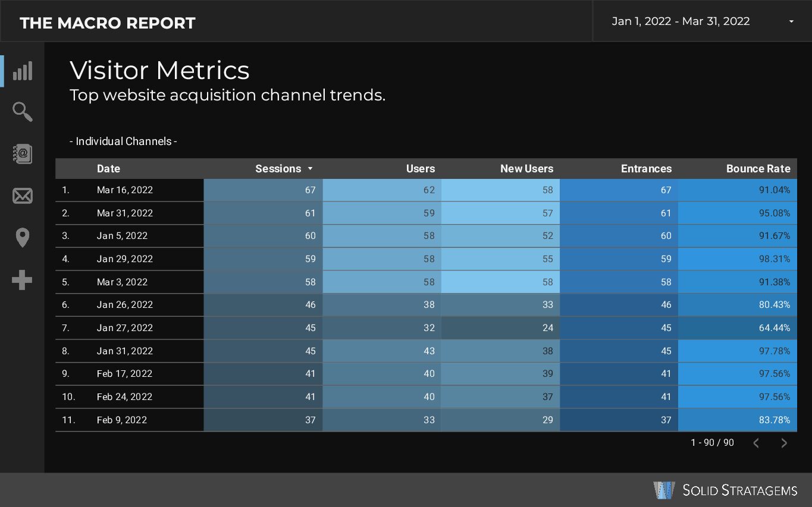Viewport: 812px width, 507px height.
Task: Click the 95.08% bounce rate cell
Action: coord(738,213)
